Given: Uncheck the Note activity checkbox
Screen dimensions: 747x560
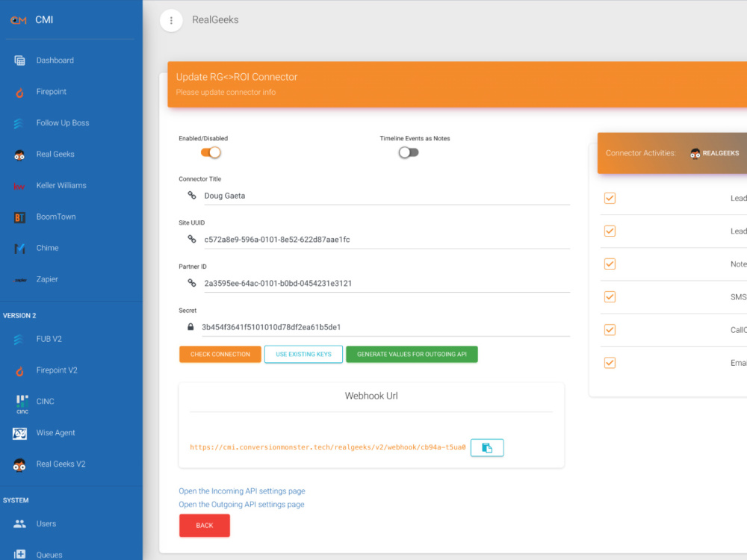Looking at the screenshot, I should pos(610,264).
